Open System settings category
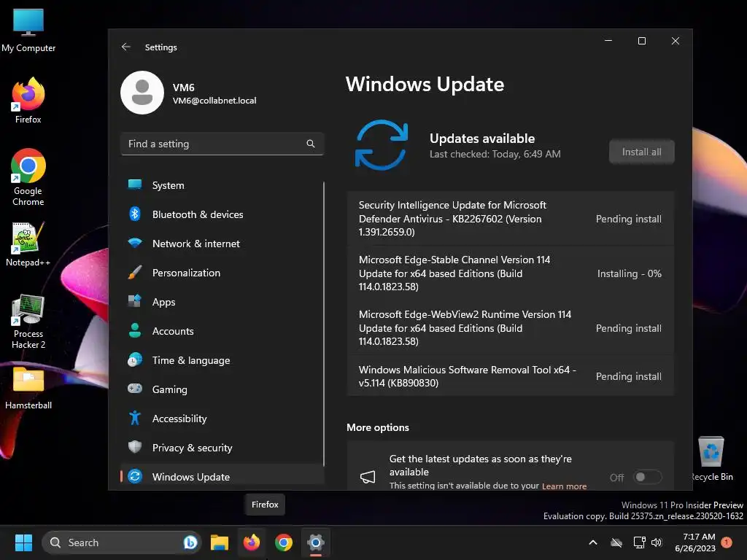Image resolution: width=747 pixels, height=560 pixels. coord(222,185)
